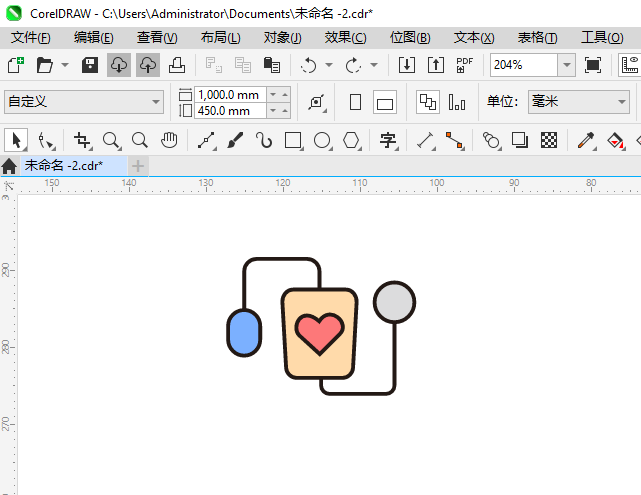Open the zoom level dropdown arrow
This screenshot has width=641, height=495.
pos(567,65)
